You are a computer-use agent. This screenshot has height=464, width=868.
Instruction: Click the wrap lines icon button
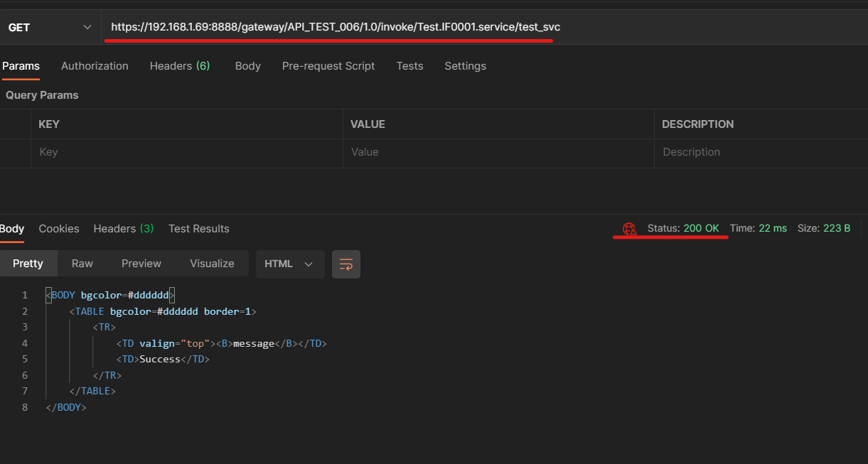click(346, 264)
